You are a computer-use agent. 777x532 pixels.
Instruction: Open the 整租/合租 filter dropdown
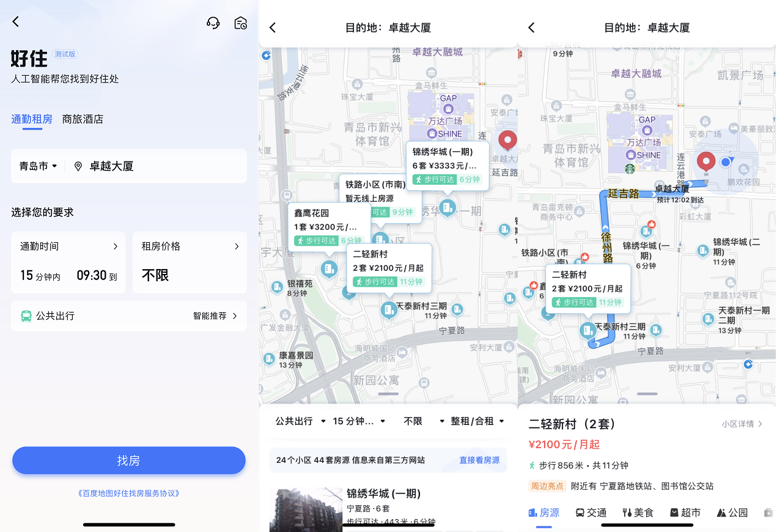click(477, 421)
